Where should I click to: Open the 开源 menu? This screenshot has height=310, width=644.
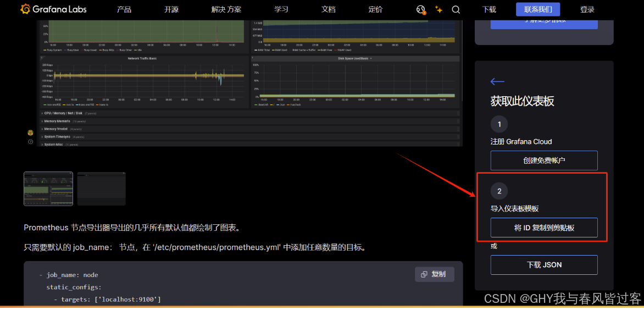171,9
